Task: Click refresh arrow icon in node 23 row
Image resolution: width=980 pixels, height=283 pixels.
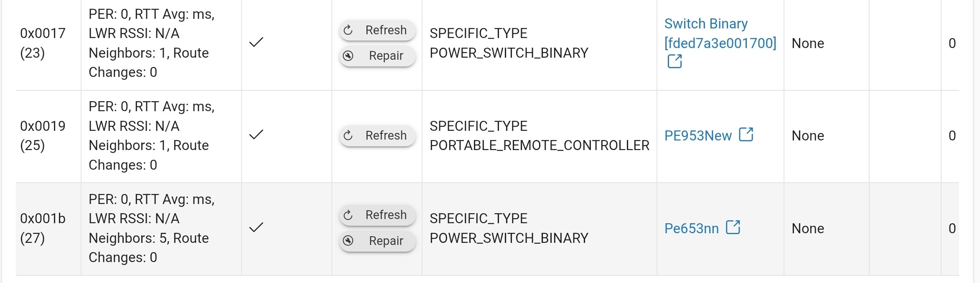Action: coord(348,30)
